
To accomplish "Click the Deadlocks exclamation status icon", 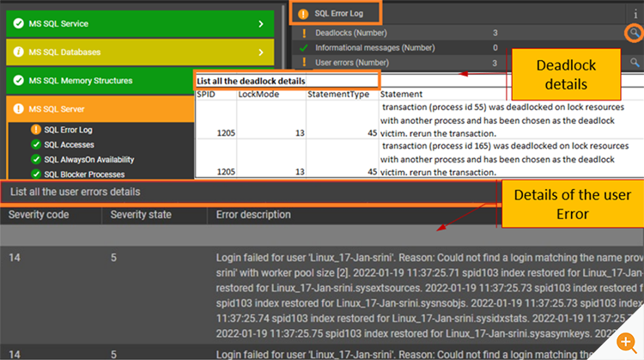I will pyautogui.click(x=304, y=34).
